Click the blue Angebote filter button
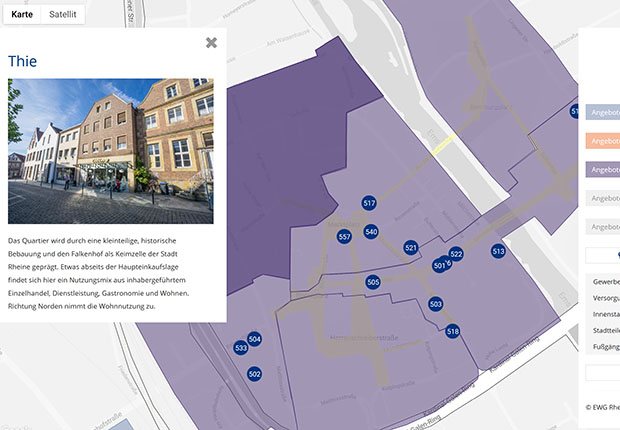620x430 pixels. click(x=603, y=112)
